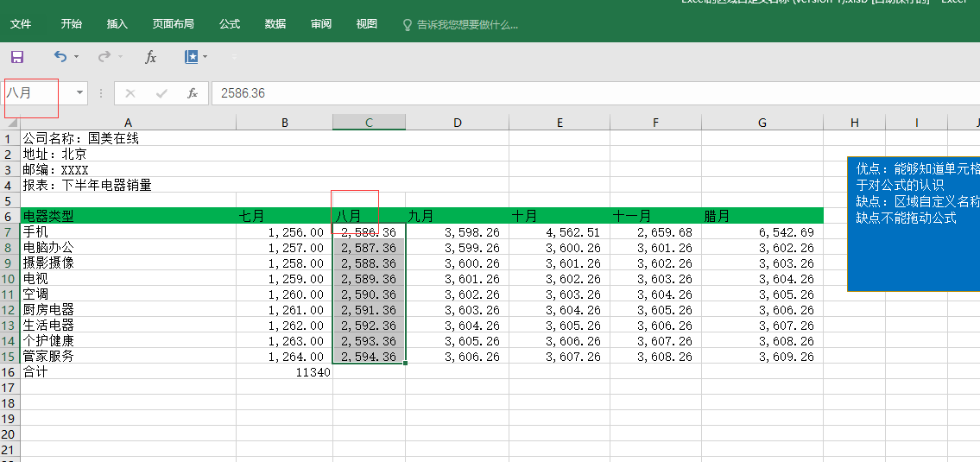Open the 文件 menu
This screenshot has width=980, height=462.
click(x=21, y=24)
